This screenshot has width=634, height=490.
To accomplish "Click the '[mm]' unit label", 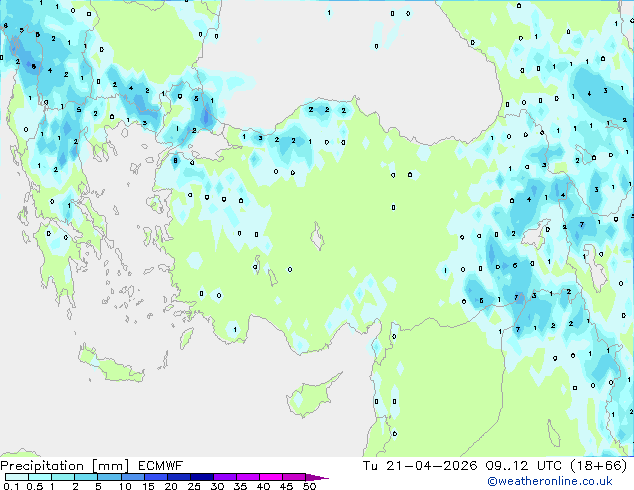I will [x=110, y=466].
